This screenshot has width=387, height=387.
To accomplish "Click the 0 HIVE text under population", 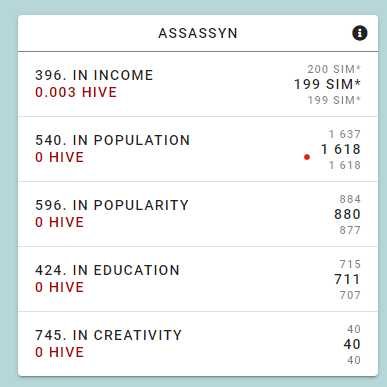I will (x=60, y=157).
